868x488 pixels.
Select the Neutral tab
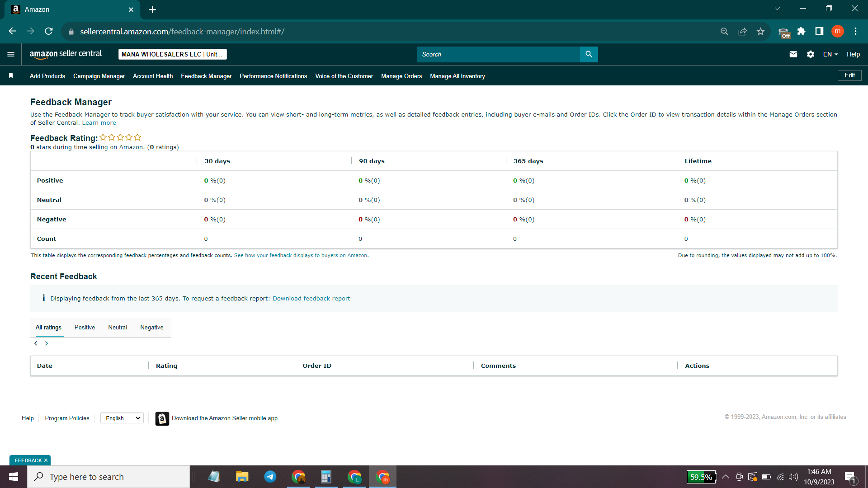point(118,328)
